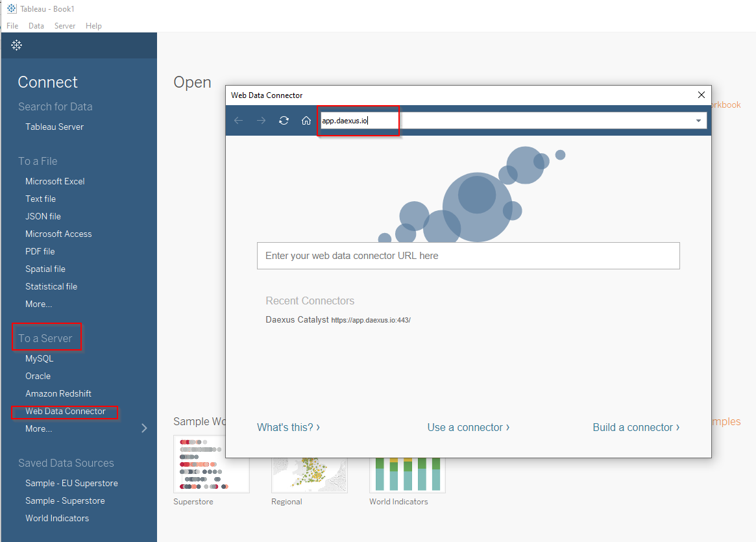This screenshot has height=542, width=756.
Task: Open the Help menu
Action: 93,26
